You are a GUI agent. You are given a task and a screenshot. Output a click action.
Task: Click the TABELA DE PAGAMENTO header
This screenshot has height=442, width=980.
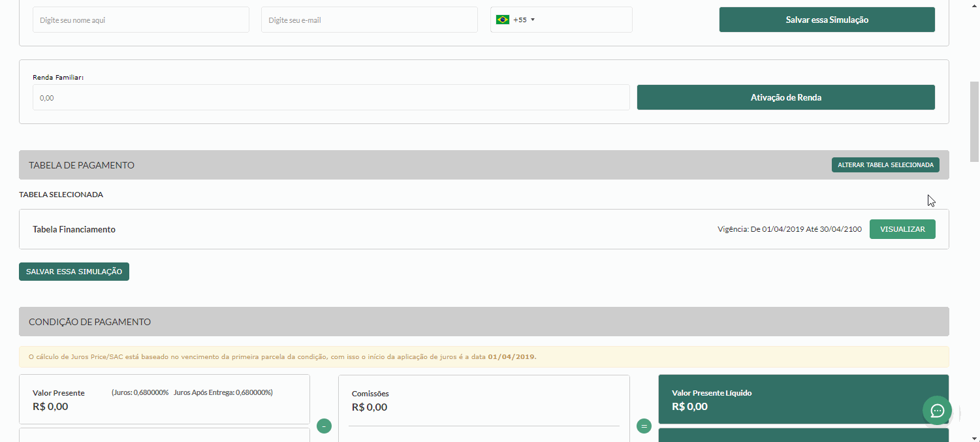tap(484, 165)
